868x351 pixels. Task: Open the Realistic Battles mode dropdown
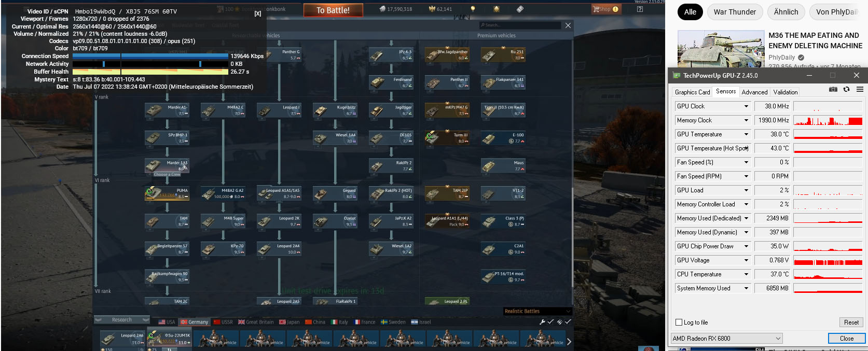pos(537,311)
